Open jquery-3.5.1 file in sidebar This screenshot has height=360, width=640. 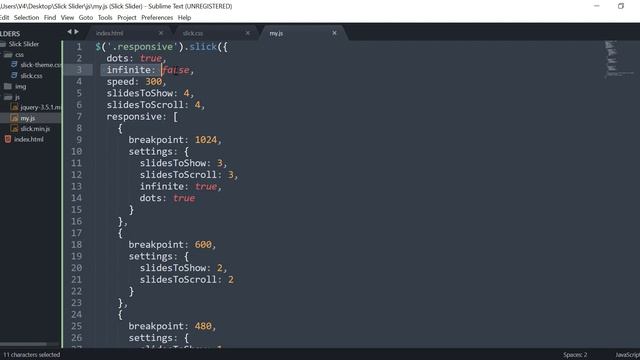tap(40, 107)
